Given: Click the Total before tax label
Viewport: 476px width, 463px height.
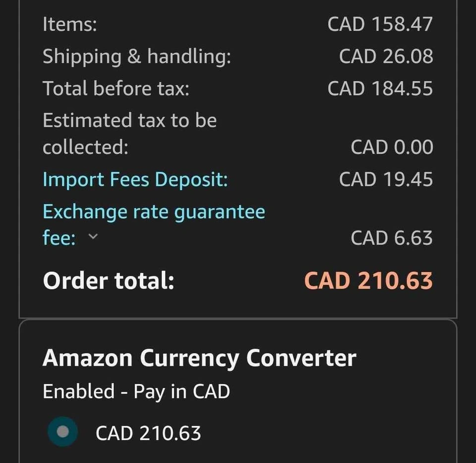Looking at the screenshot, I should click(x=116, y=89).
